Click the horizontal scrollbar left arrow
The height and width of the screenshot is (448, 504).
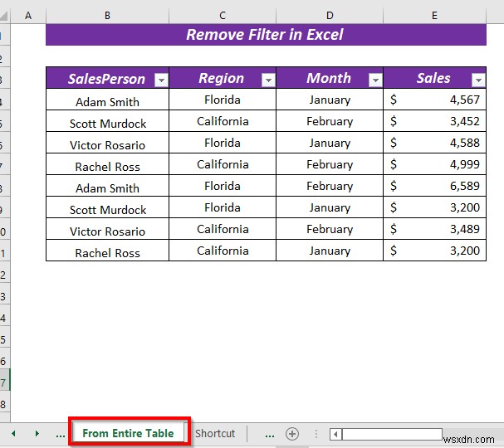(x=335, y=435)
